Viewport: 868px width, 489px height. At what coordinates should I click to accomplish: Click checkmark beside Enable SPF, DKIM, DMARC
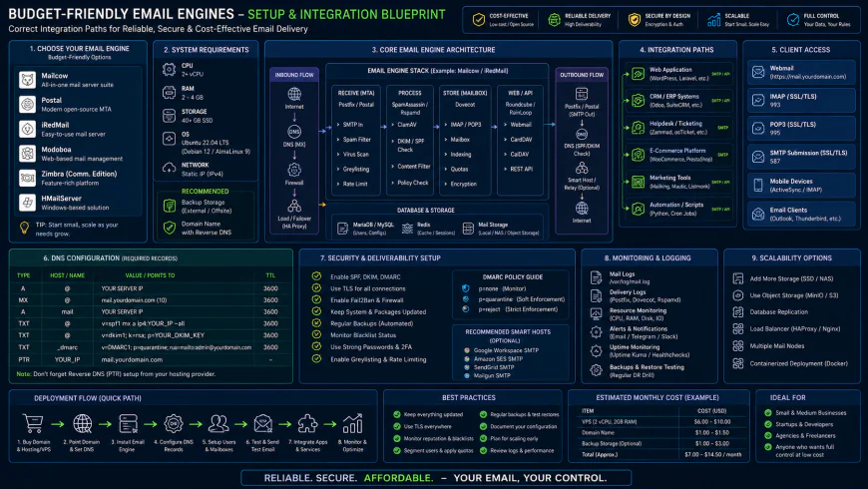[316, 276]
